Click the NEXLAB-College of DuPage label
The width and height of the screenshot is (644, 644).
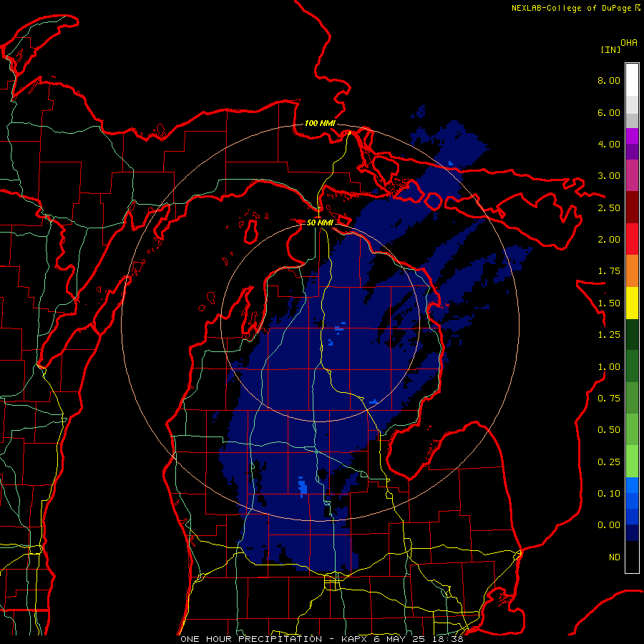(x=575, y=8)
